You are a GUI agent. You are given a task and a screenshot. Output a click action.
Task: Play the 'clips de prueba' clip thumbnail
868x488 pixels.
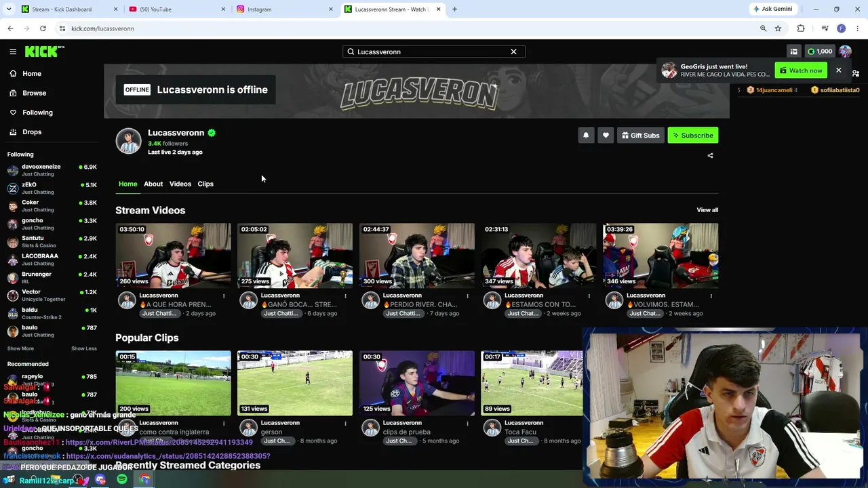tap(417, 383)
